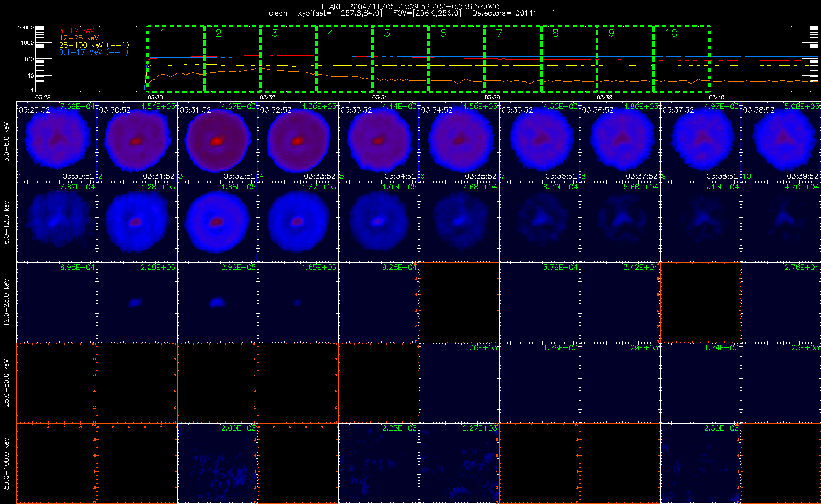821x504 pixels.
Task: Click the '9.26E+04' peak value text
Action: click(x=400, y=267)
